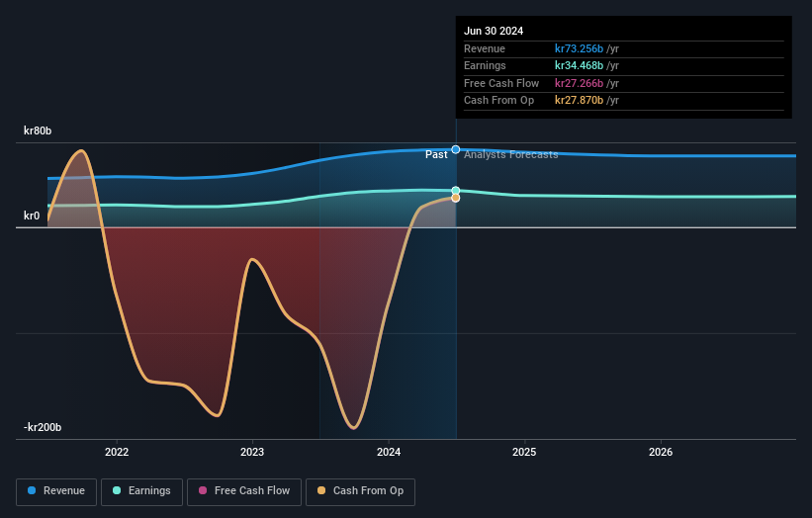Toggle the Earnings legend button
812x518 pixels.
point(141,491)
